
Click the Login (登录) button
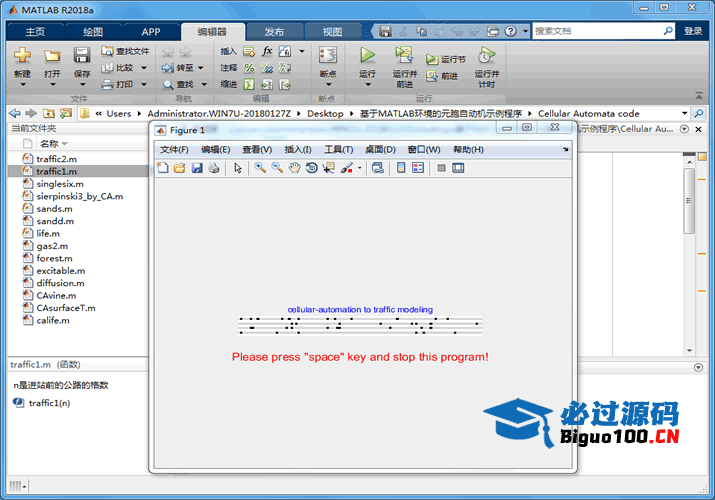click(693, 31)
